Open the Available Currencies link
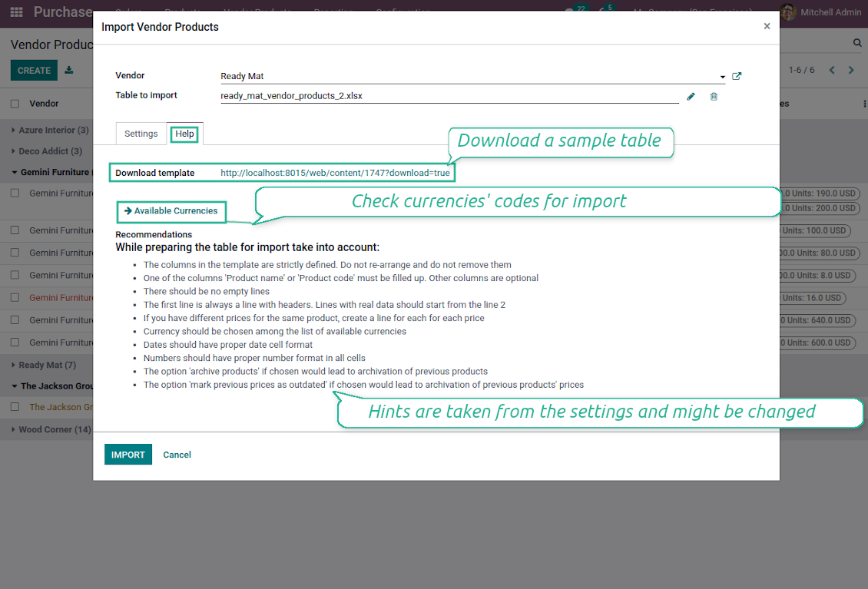The width and height of the screenshot is (868, 589). coord(171,211)
